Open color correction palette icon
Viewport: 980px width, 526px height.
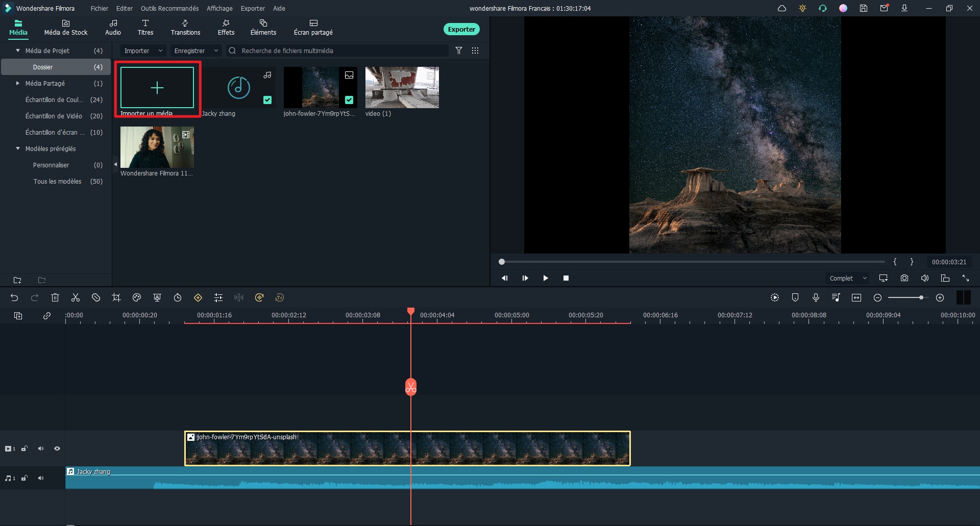click(137, 297)
